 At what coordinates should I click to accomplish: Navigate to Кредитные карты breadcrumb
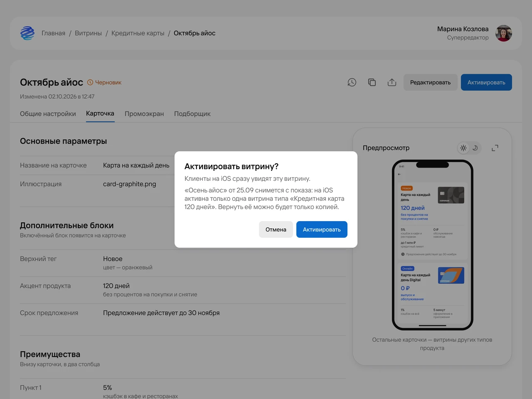138,33
